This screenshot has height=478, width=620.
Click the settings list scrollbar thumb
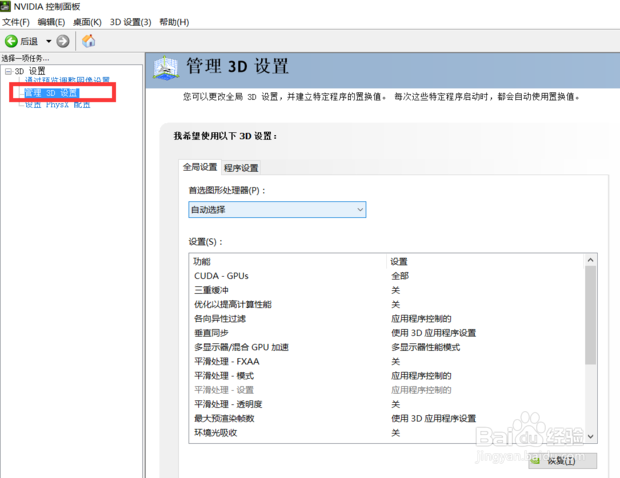[x=590, y=315]
